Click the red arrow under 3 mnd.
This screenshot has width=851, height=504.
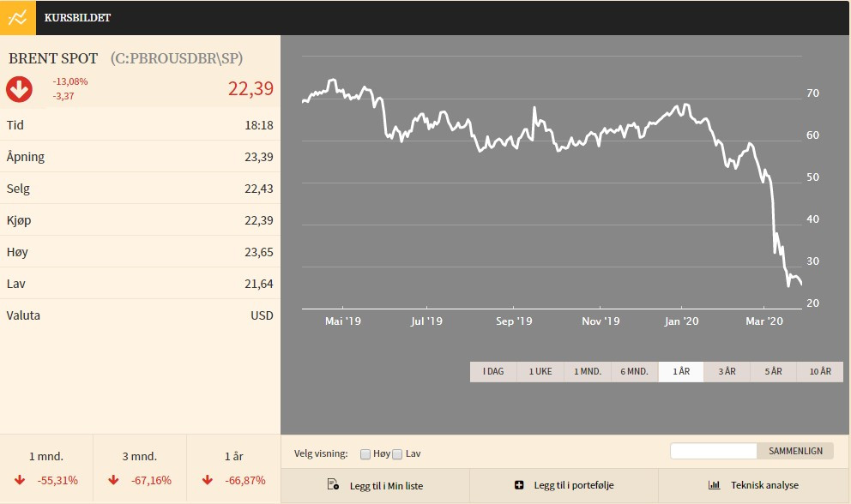coord(113,480)
